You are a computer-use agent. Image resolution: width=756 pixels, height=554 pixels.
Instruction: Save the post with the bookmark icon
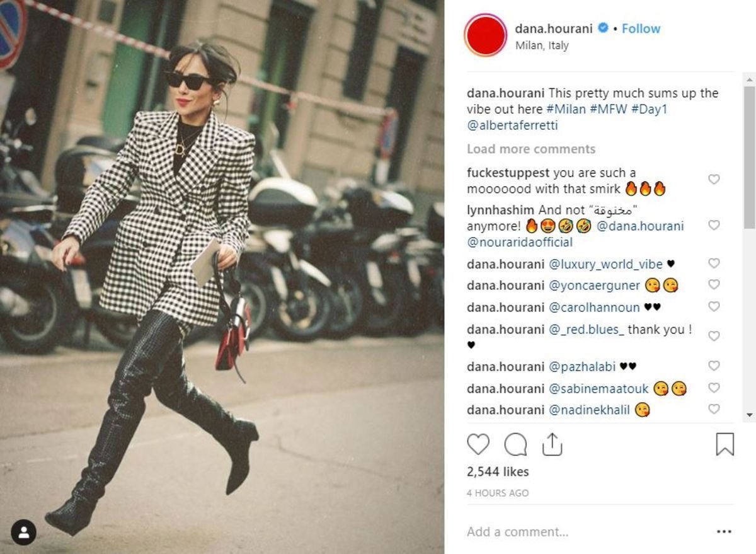(x=725, y=444)
